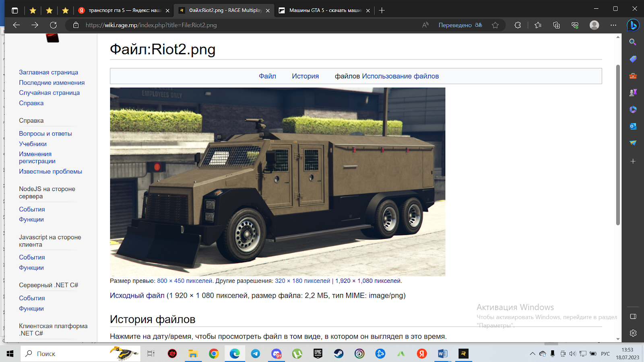Open Epic Games Launcher from taskbar
The image size is (644, 362).
click(318, 354)
